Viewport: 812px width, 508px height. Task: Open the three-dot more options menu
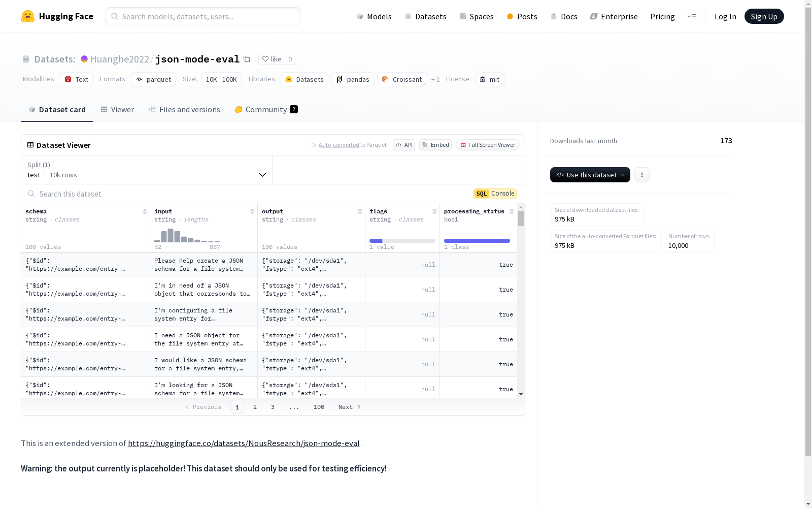click(642, 175)
